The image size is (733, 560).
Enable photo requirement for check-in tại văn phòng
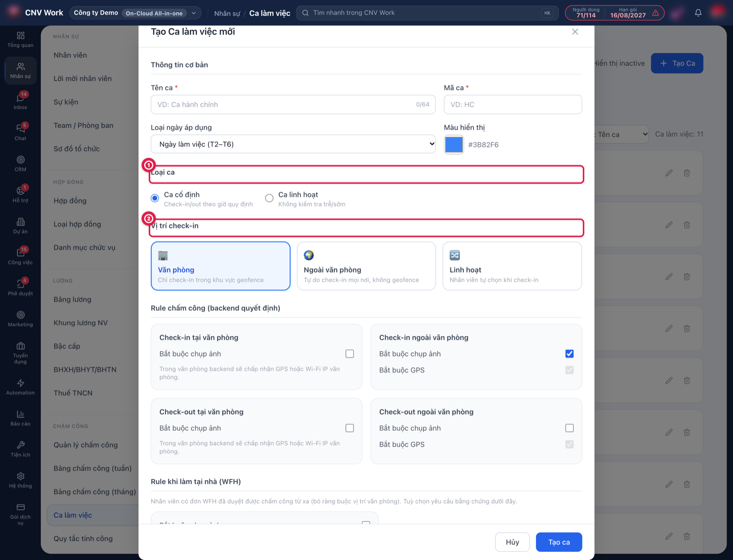tap(350, 354)
